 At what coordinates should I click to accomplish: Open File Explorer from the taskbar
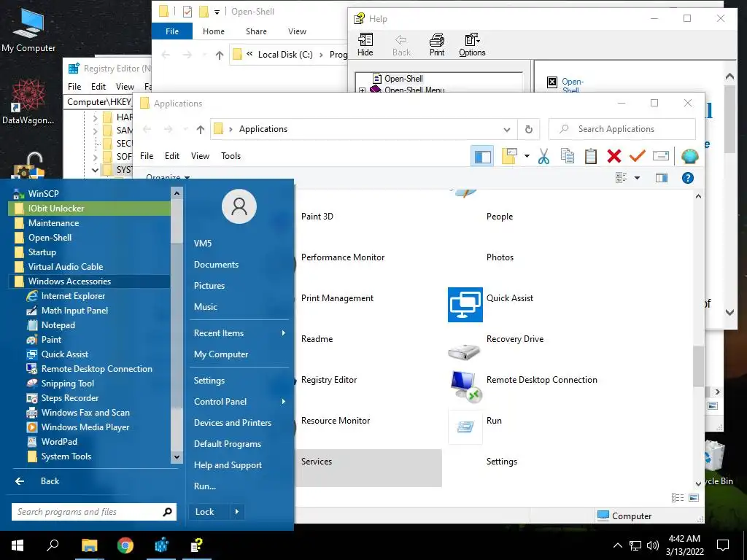click(89, 545)
